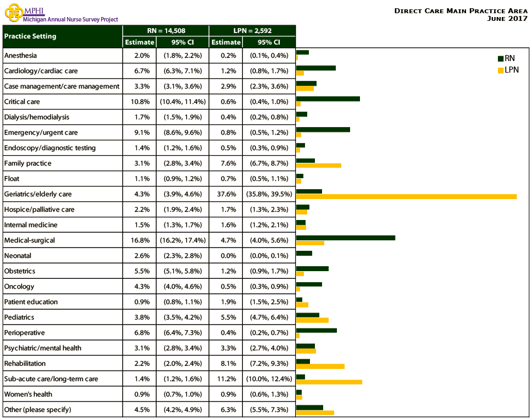Click the green Emergency/urgent care RN bar
The height and width of the screenshot is (418, 532).
(323, 130)
